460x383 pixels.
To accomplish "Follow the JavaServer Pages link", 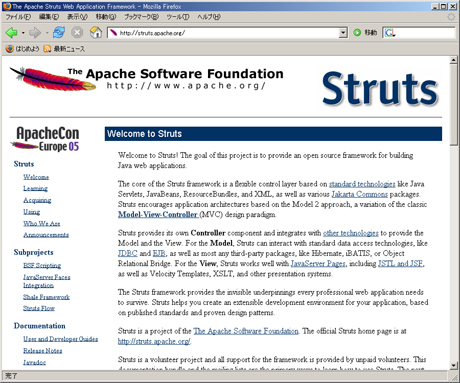I will click(318, 264).
